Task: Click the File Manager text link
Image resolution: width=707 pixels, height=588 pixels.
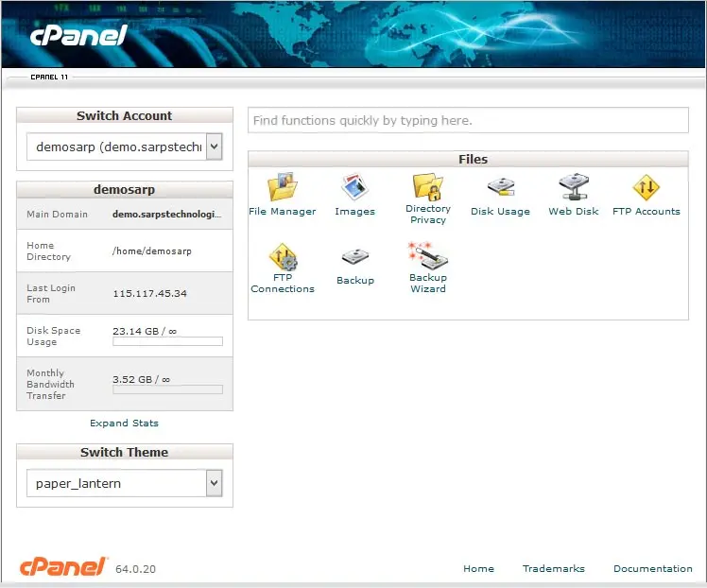Action: [283, 211]
